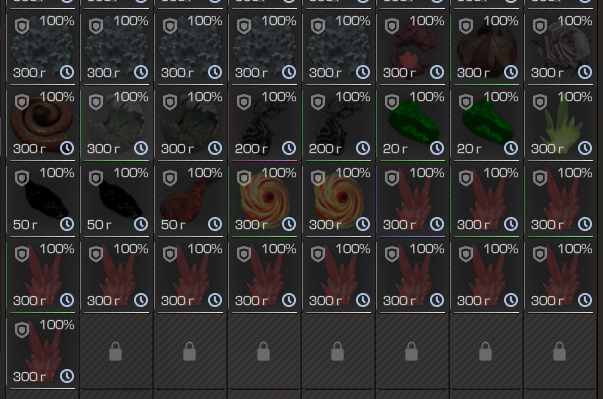603x399 pixels.
Task: Click the 50 г weight on the red-orange item
Action: coord(173,224)
